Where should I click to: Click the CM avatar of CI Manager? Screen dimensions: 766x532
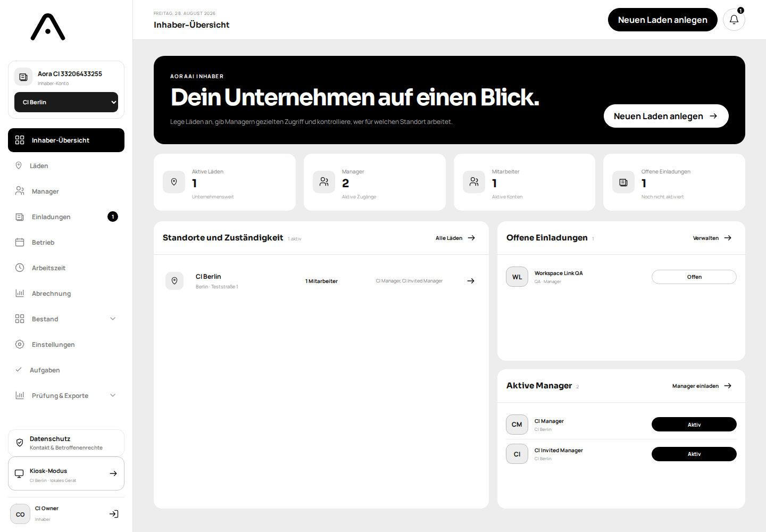click(517, 425)
